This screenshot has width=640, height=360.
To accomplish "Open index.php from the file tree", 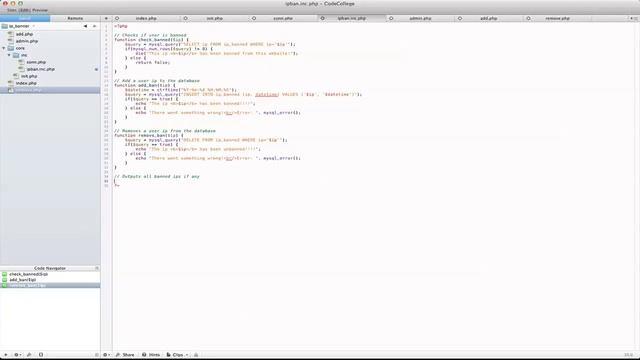I will click(26, 83).
